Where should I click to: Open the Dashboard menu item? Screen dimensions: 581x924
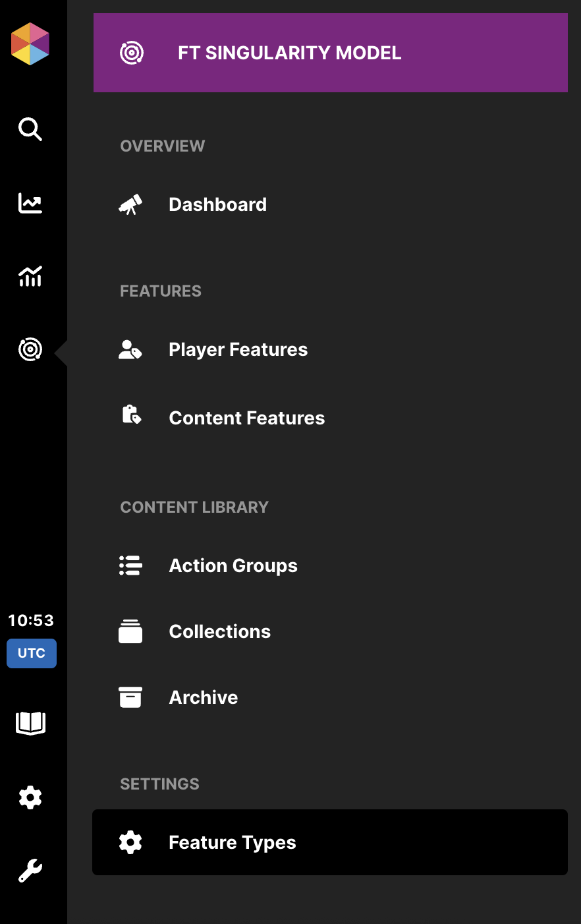pos(217,204)
